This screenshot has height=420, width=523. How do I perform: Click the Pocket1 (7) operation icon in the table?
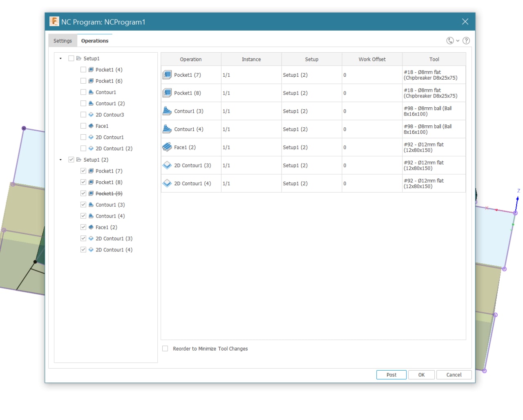pos(167,75)
